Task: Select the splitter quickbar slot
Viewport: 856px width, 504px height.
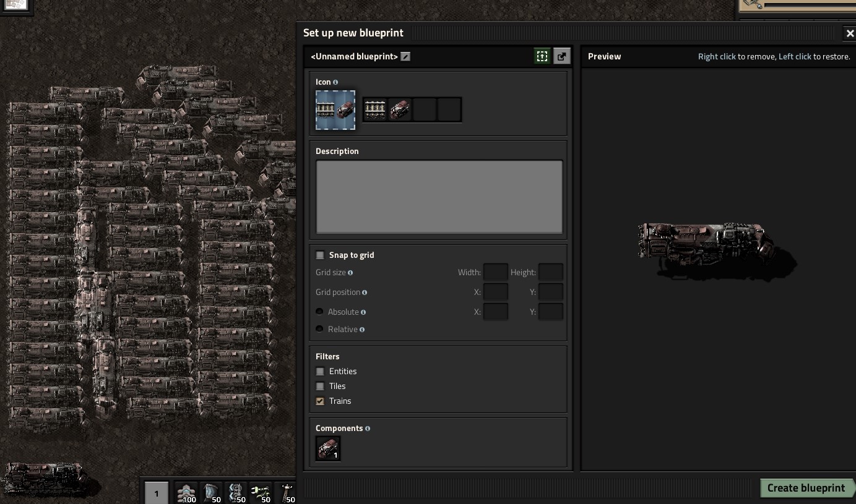Action: coord(235,493)
